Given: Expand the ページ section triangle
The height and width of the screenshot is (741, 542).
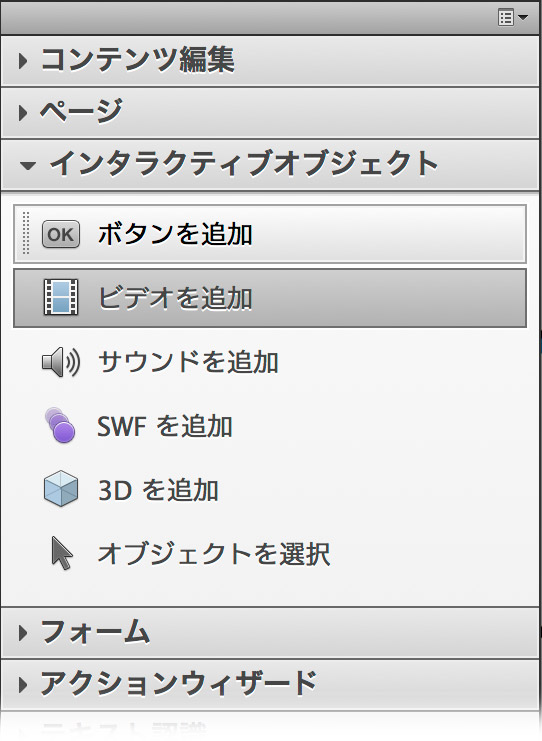Looking at the screenshot, I should [23, 113].
